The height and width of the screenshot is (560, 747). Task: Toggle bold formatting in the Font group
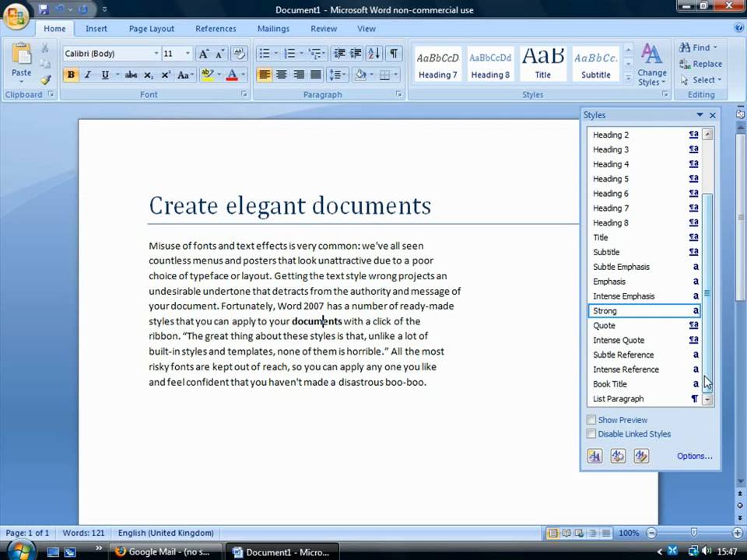point(71,75)
